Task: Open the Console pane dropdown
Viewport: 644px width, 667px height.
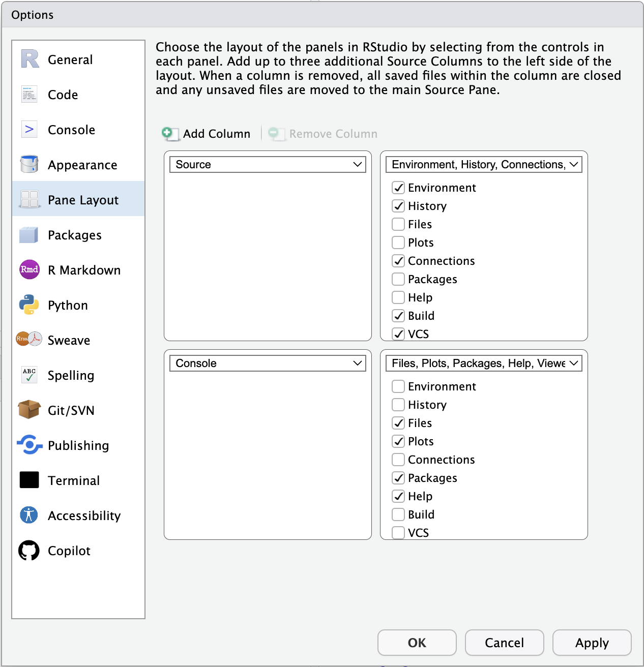Action: click(268, 363)
